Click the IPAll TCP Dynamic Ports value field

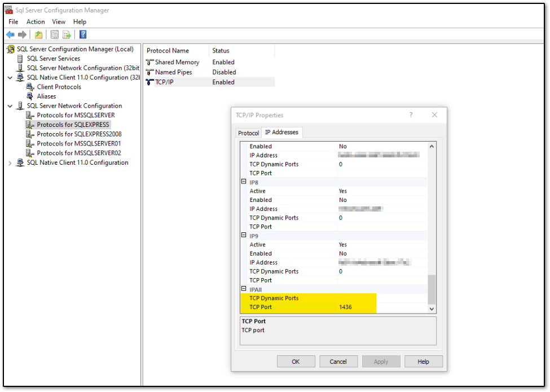[x=382, y=298]
